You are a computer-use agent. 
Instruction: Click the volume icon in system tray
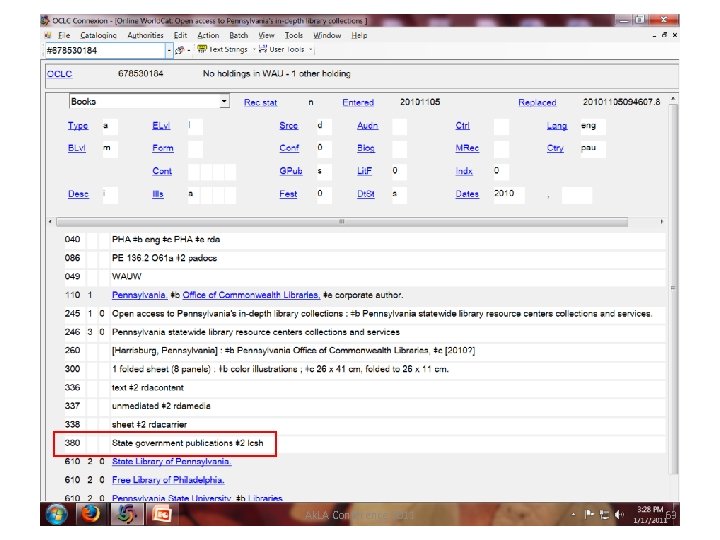pyautogui.click(x=619, y=515)
